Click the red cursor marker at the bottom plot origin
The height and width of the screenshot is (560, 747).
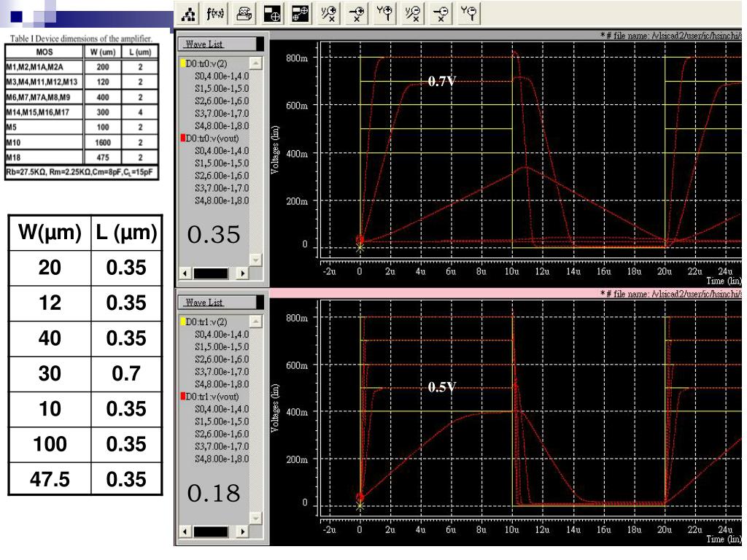[x=360, y=497]
